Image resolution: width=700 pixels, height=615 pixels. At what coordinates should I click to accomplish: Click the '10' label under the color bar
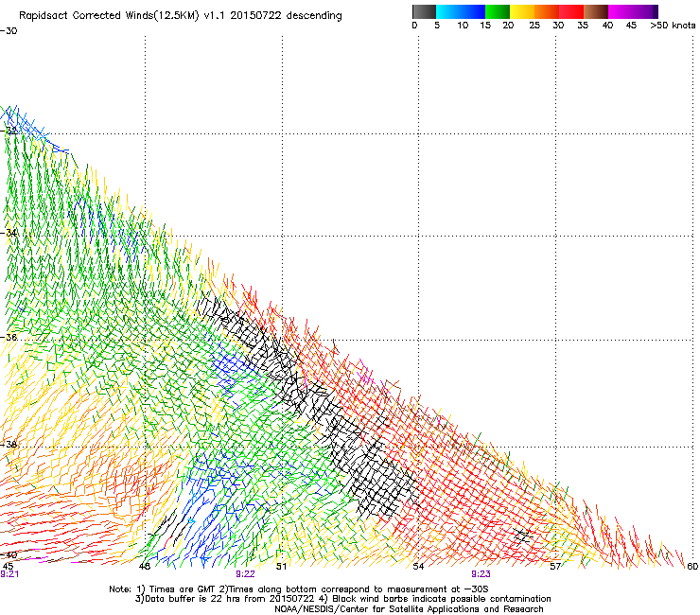463,26
